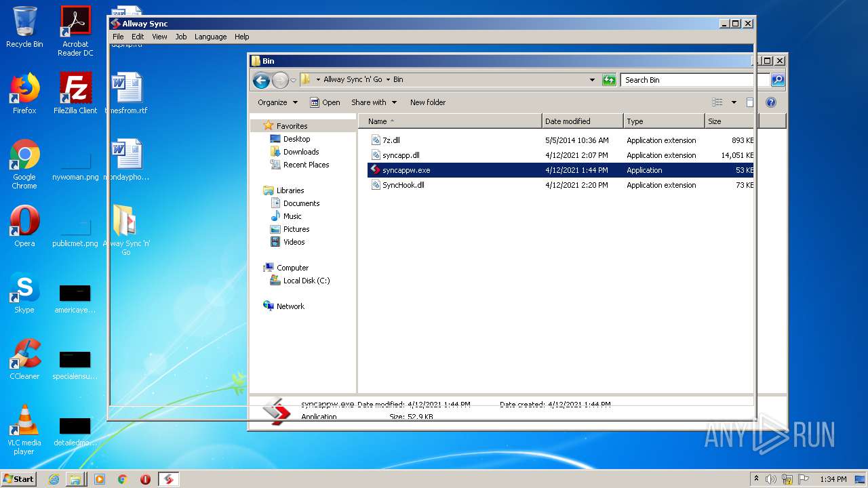Open recent pages dropdown next to Forward
This screenshot has width=868, height=488.
coord(293,80)
